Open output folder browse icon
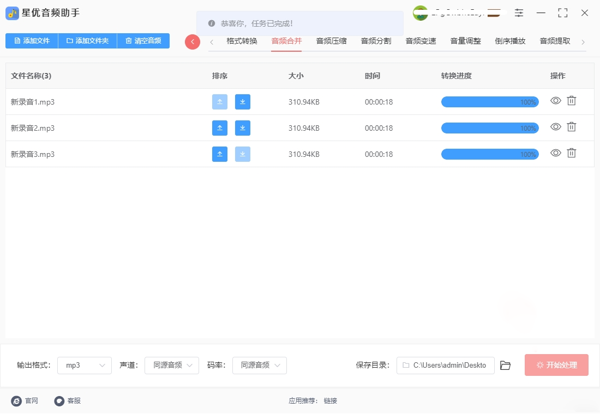 click(505, 366)
